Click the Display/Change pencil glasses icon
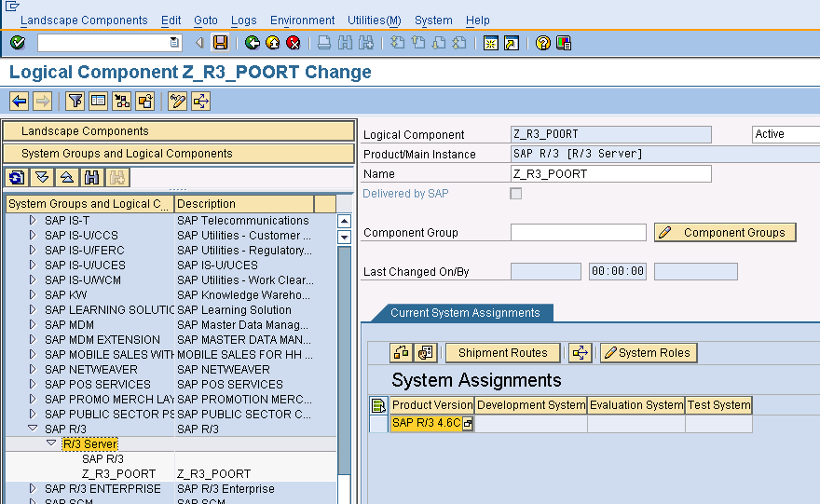Viewport: 820px width, 504px height. [177, 101]
